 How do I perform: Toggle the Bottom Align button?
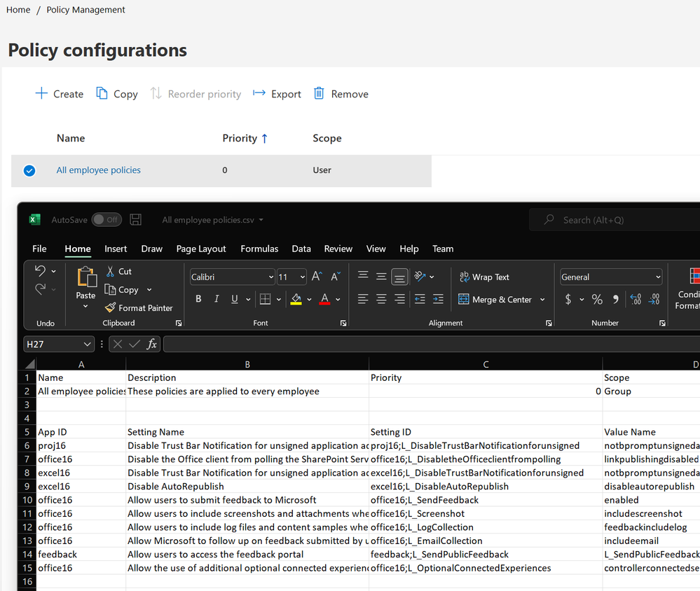click(399, 277)
